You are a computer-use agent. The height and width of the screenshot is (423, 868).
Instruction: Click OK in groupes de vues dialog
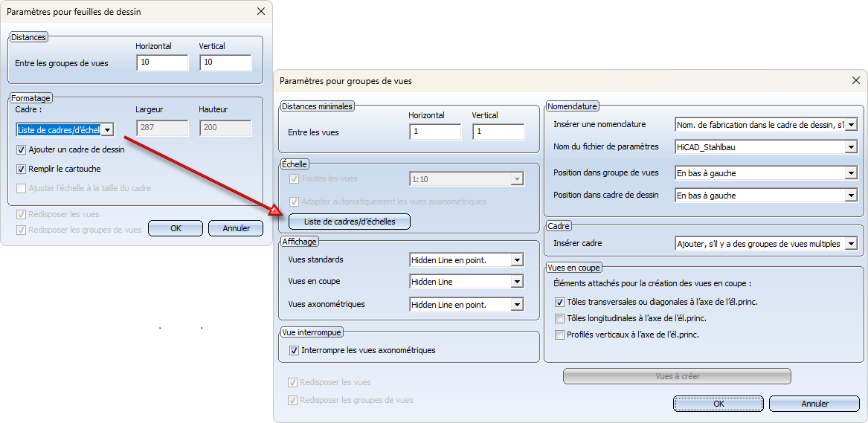pyautogui.click(x=718, y=404)
